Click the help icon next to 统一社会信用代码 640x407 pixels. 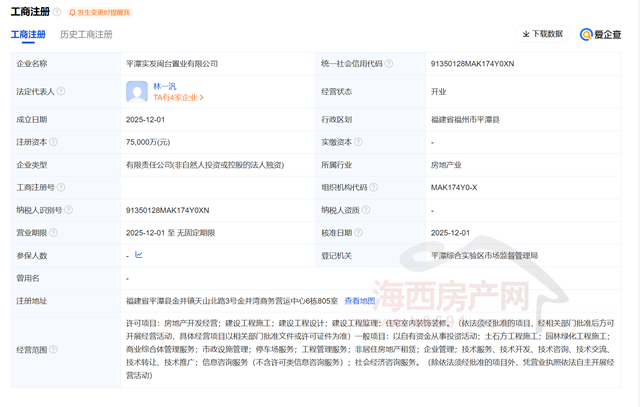[x=390, y=63]
